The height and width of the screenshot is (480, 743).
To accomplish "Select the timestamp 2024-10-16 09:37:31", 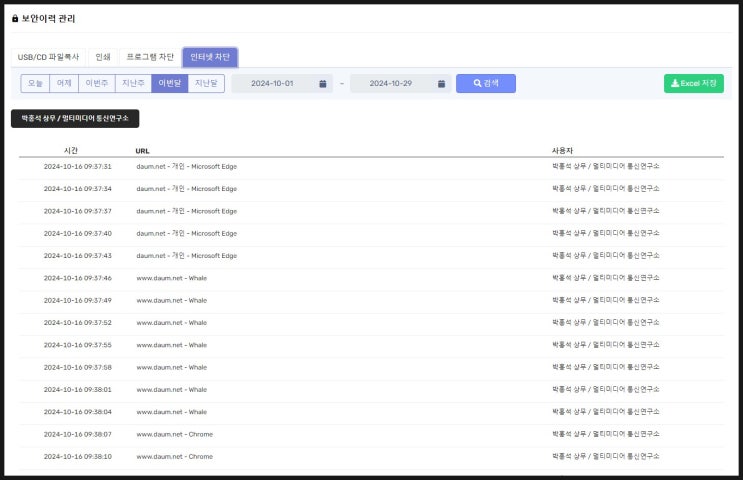I will pos(78,166).
